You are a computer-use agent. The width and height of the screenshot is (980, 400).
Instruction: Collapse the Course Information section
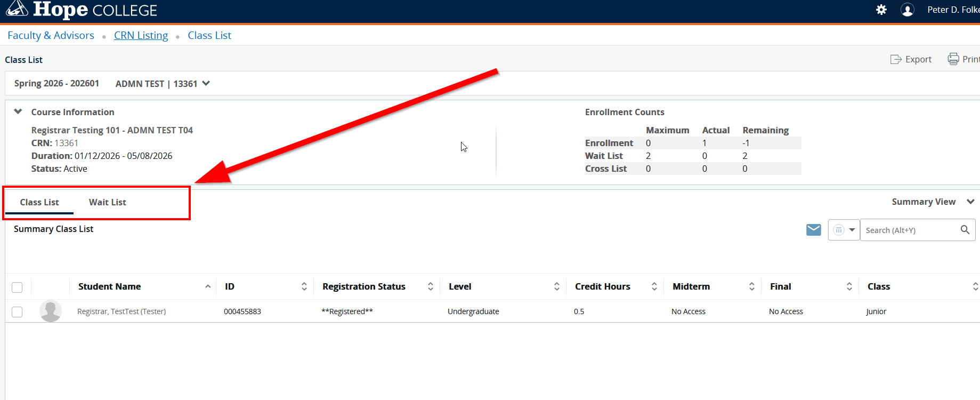[x=18, y=111]
